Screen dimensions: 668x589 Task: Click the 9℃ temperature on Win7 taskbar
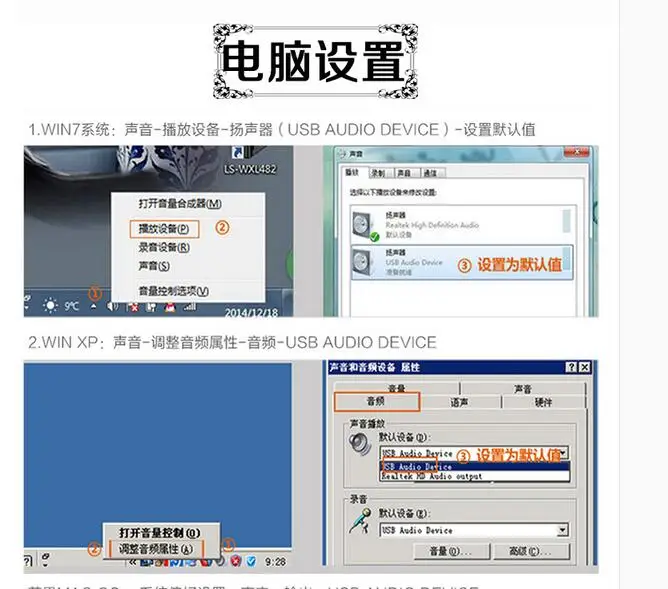(x=72, y=306)
